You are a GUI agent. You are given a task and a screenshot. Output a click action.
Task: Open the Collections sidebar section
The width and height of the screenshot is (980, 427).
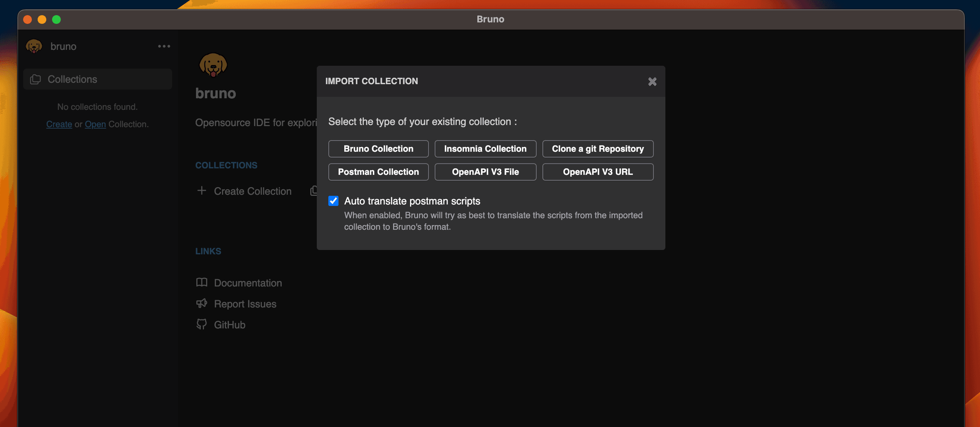tap(97, 79)
